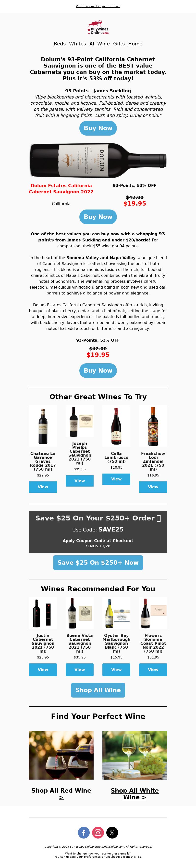
Task: Open Shop All Red Wine link
Action: (x=61, y=794)
